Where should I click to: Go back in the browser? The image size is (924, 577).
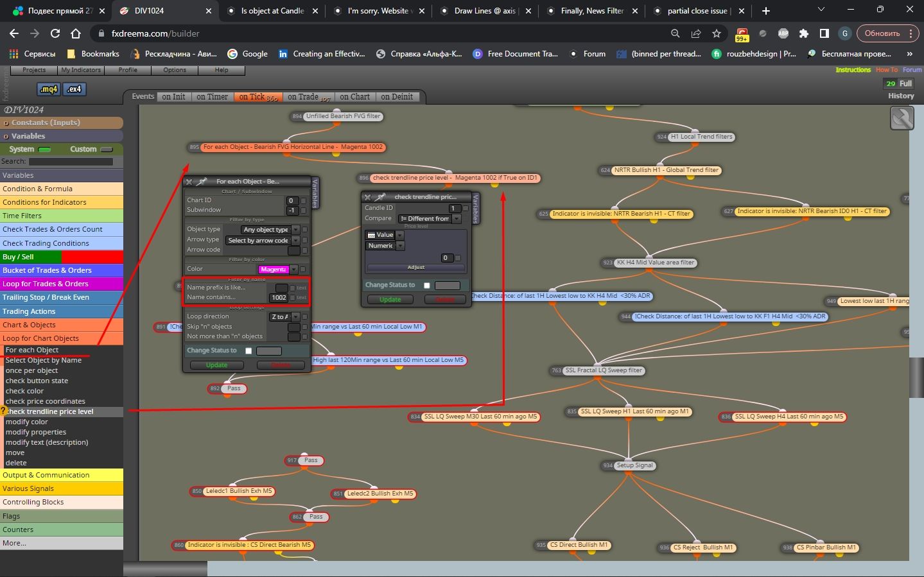pos(14,33)
